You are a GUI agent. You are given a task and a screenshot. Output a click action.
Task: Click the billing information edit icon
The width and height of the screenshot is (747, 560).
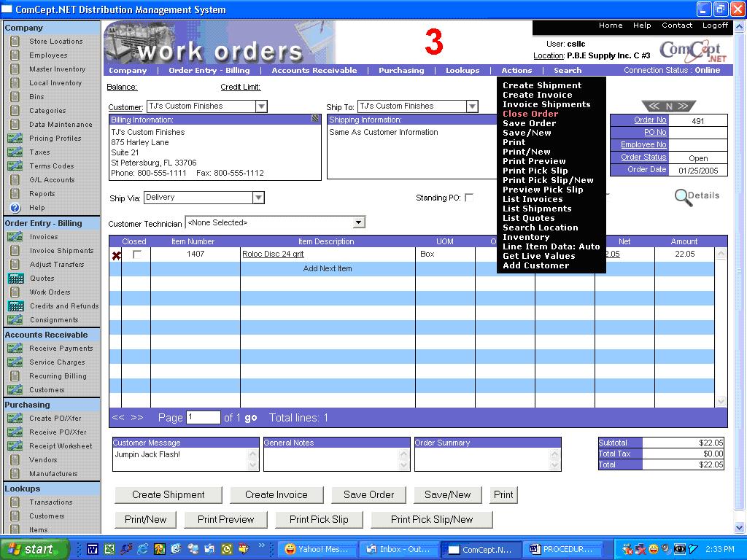click(x=315, y=119)
